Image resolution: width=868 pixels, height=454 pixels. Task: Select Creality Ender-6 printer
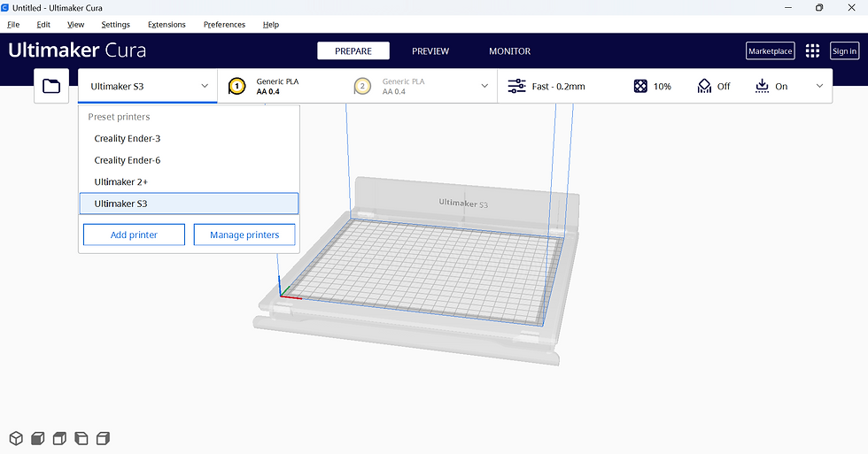(189, 160)
